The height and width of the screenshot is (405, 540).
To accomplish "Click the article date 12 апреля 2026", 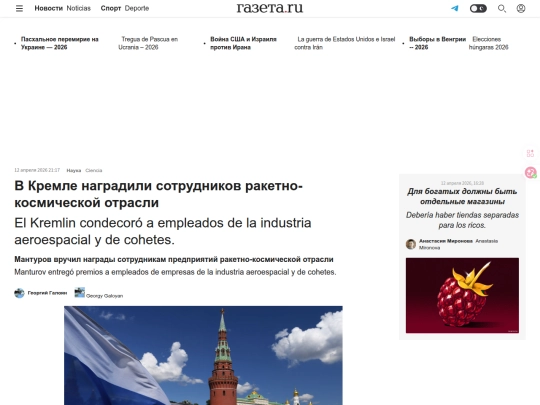I will click(x=37, y=170).
